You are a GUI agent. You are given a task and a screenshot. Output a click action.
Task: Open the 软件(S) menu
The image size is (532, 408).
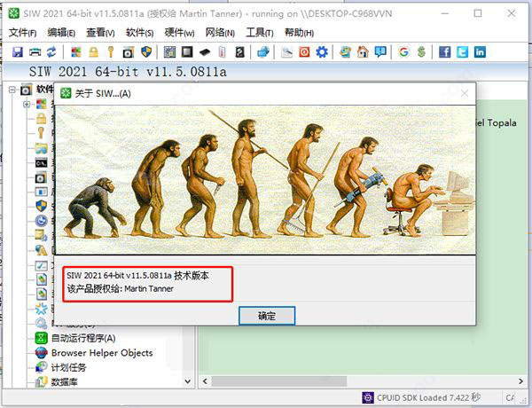[139, 33]
